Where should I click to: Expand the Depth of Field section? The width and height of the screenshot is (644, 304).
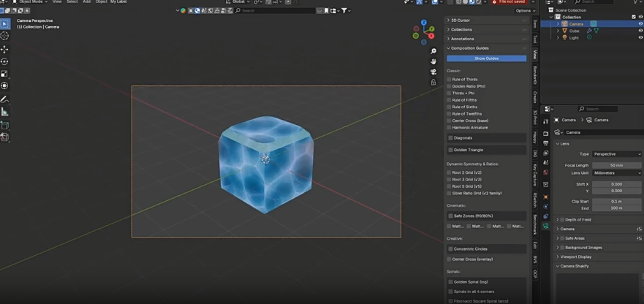pyautogui.click(x=577, y=219)
